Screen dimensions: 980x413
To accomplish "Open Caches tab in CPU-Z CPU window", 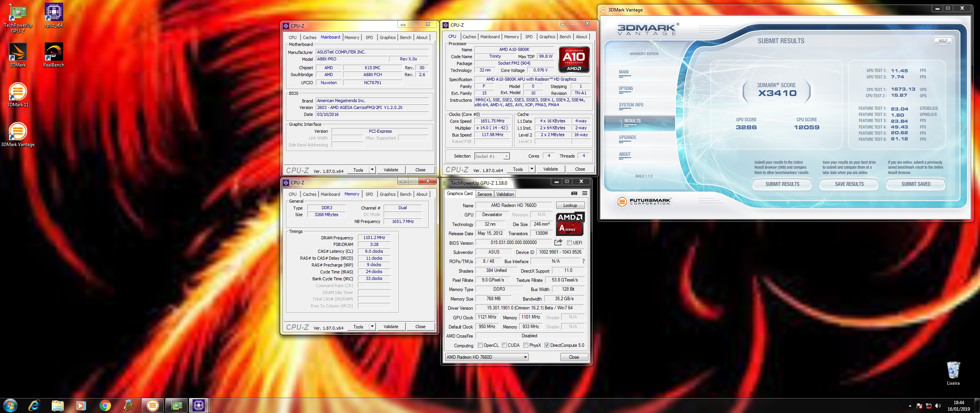I will click(469, 37).
